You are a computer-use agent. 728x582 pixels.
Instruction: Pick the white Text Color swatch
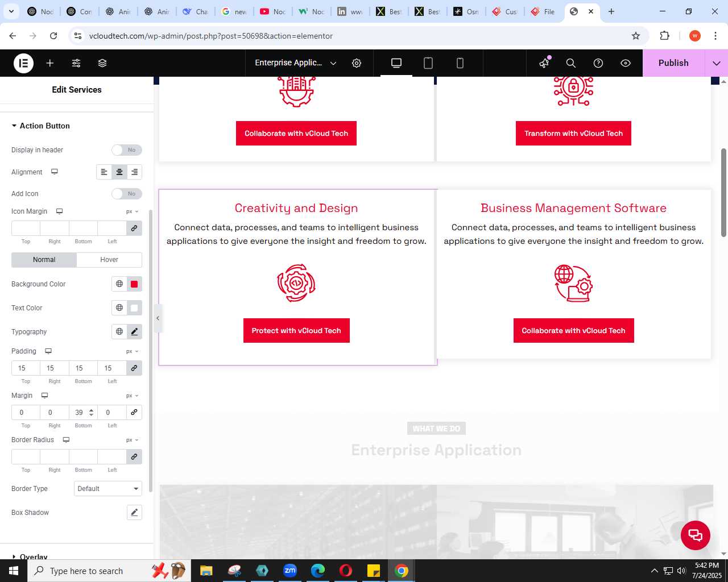[x=134, y=308]
